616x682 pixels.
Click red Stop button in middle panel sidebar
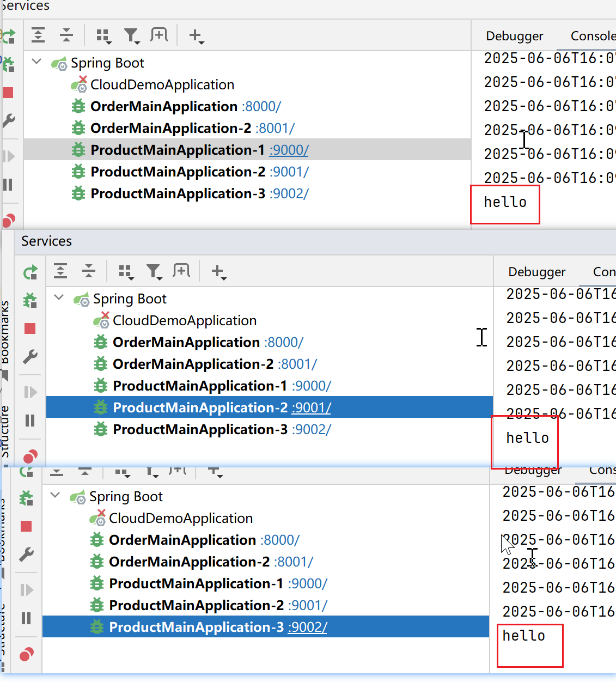tap(30, 328)
